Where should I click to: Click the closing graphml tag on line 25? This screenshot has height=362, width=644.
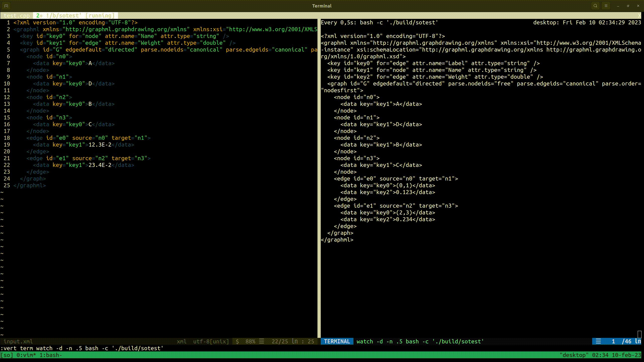[x=30, y=185]
